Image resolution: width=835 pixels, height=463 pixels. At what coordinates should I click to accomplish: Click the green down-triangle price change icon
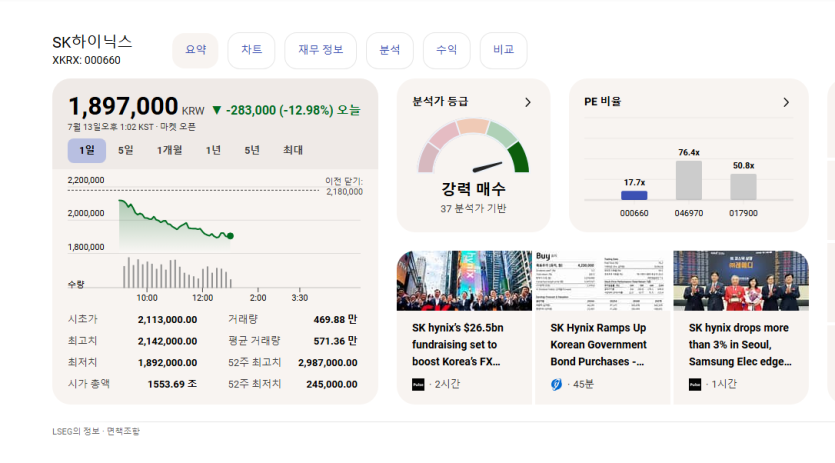(217, 110)
